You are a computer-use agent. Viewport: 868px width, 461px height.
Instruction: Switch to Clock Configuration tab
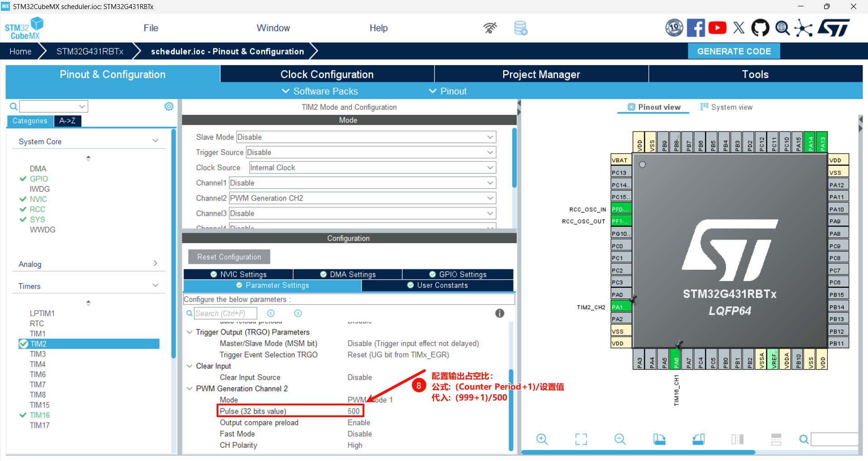click(x=327, y=74)
